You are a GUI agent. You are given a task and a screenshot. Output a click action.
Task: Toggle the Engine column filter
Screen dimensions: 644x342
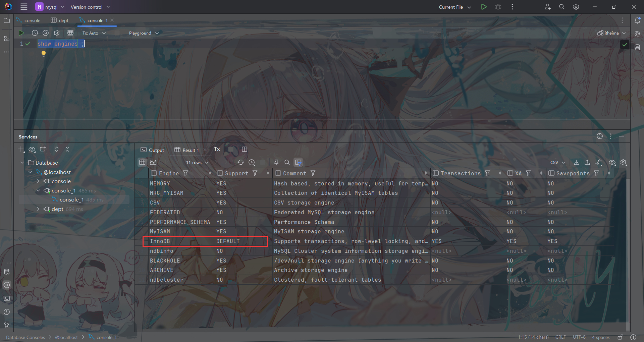pyautogui.click(x=185, y=173)
